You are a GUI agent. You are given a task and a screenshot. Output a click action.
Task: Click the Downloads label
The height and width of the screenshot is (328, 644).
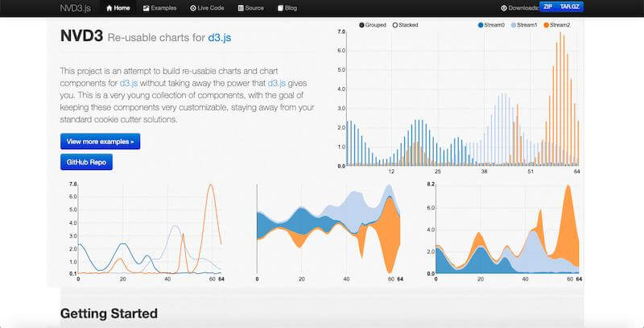(524, 8)
